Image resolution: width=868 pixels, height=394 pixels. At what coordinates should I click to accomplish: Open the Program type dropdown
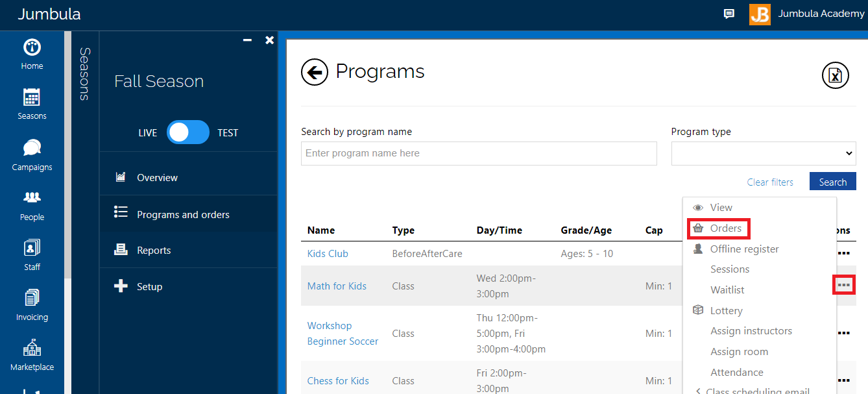tap(764, 153)
